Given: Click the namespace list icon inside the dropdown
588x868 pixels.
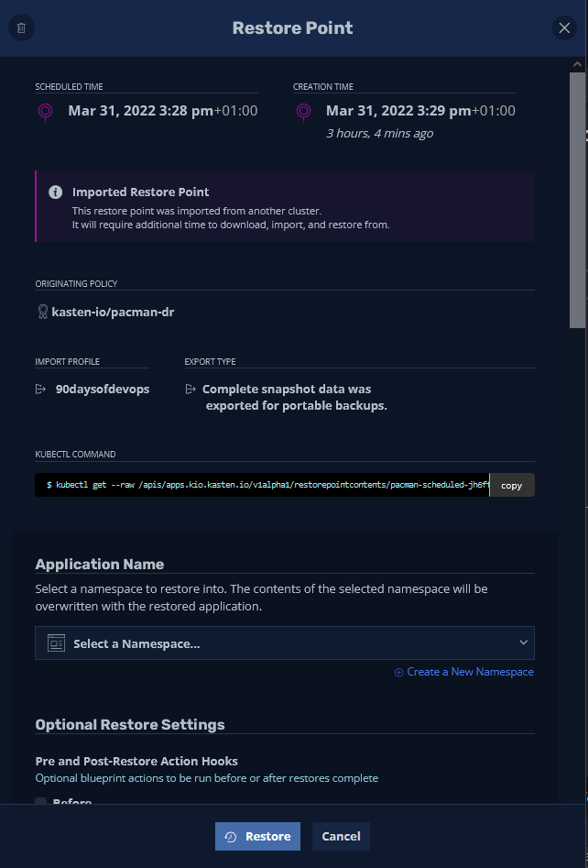Looking at the screenshot, I should [x=56, y=643].
